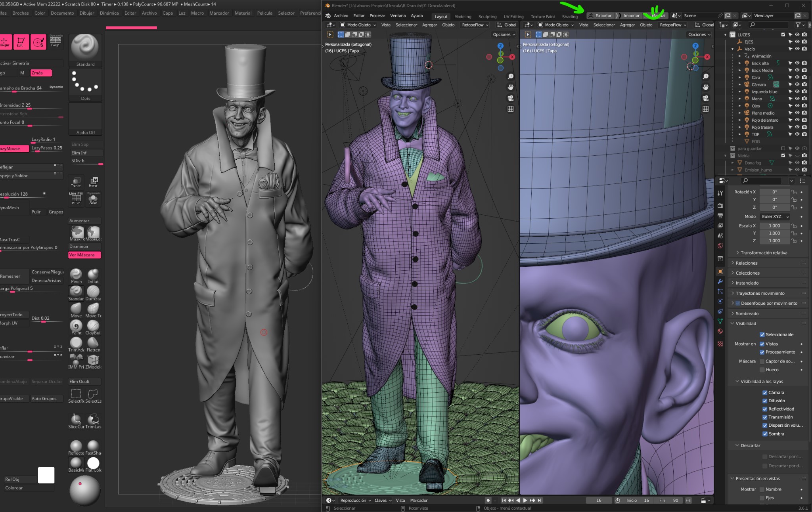This screenshot has height=512, width=812.
Task: Open the Euler XYZ rotation mode dropdown
Action: click(x=775, y=216)
